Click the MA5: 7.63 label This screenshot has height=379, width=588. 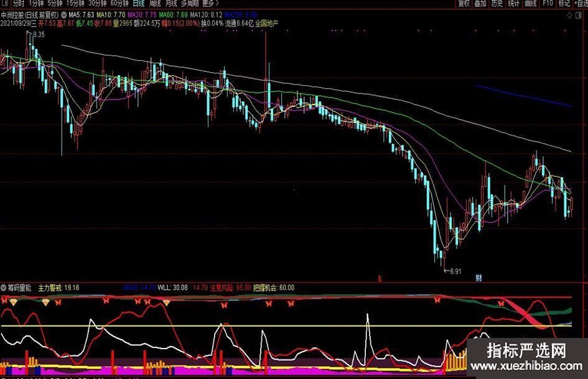(82, 15)
